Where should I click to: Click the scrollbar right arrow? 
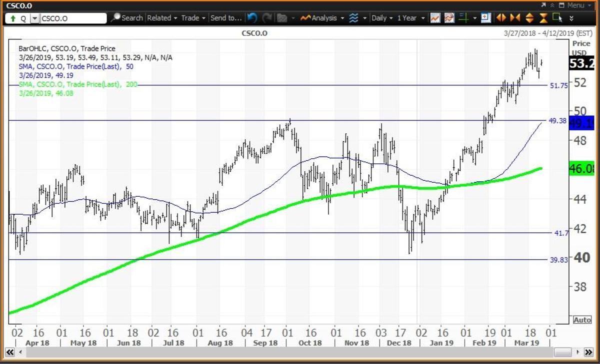tap(577, 353)
